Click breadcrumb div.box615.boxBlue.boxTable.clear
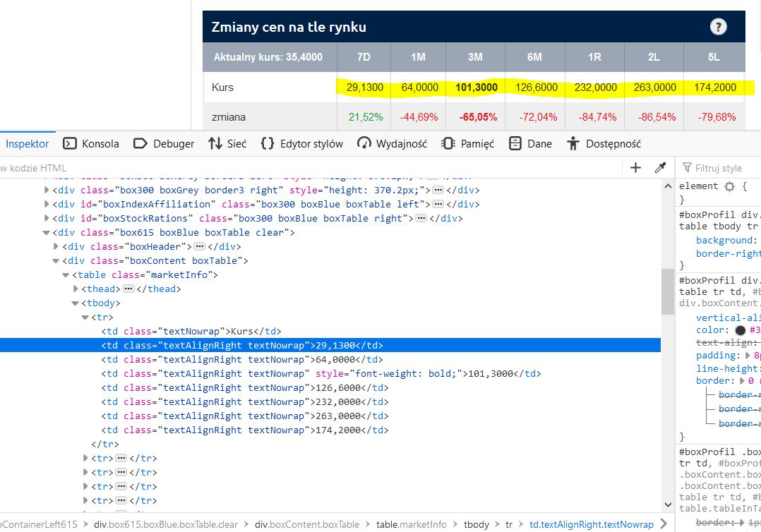This screenshot has height=532, width=761. click(x=166, y=524)
